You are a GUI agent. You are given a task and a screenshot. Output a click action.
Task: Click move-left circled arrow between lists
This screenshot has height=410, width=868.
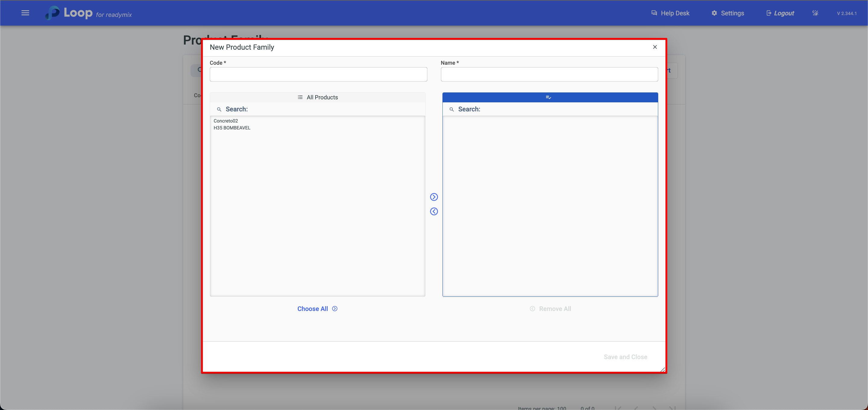tap(434, 211)
